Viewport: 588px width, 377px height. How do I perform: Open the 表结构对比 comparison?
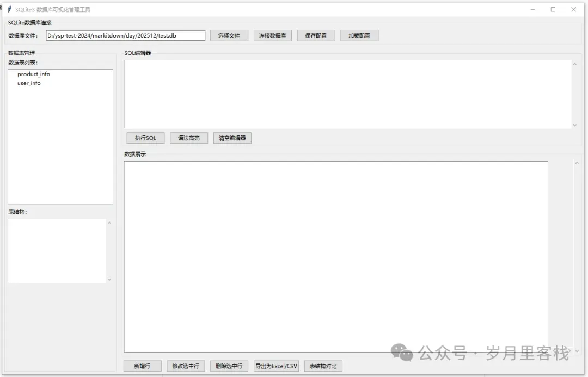click(323, 366)
